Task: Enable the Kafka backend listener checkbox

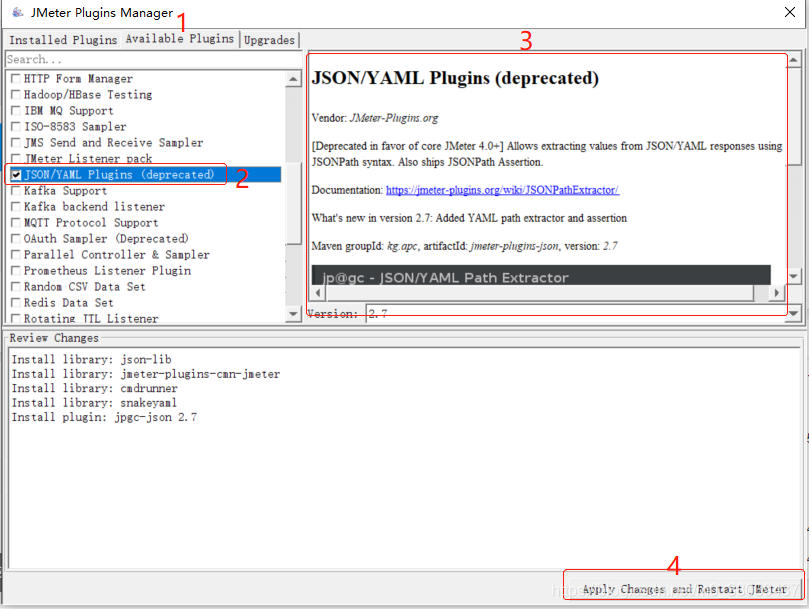Action: tap(16, 206)
